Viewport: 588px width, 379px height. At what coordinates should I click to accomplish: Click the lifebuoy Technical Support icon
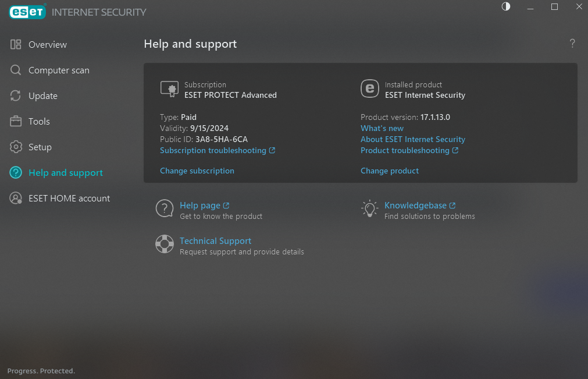pyautogui.click(x=165, y=244)
